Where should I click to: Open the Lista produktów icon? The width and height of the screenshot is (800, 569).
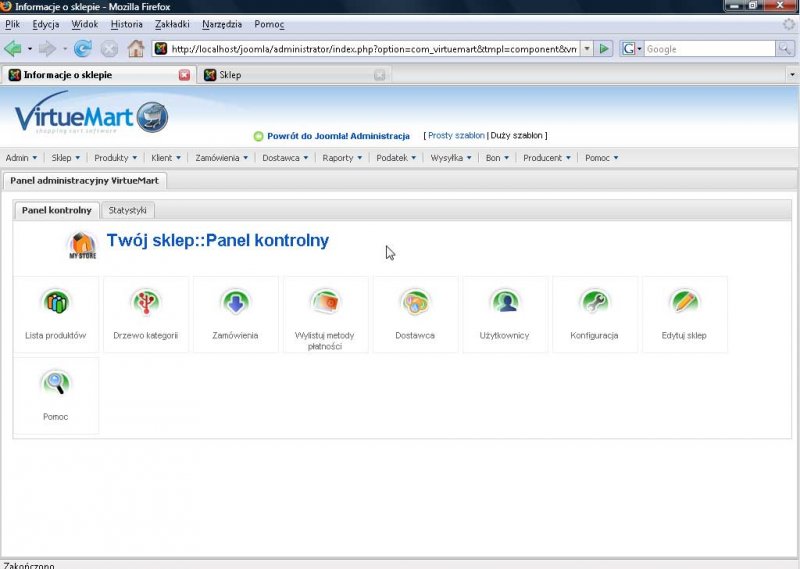click(56, 301)
